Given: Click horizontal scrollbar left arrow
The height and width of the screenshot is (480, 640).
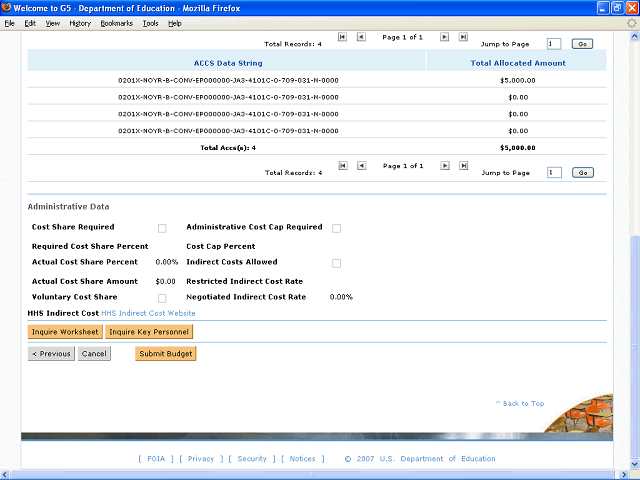Looking at the screenshot, I should point(4,475).
